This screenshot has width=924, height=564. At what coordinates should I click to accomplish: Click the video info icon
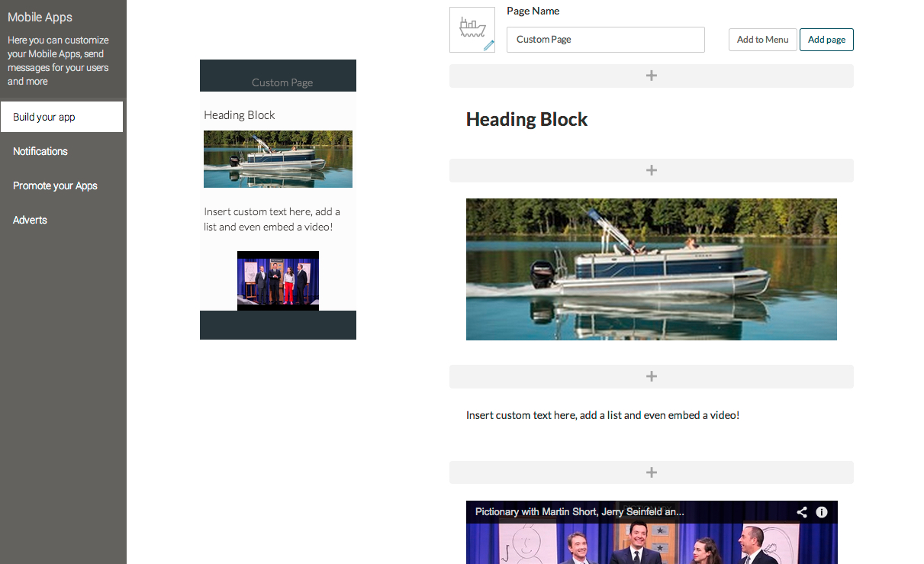pyautogui.click(x=822, y=512)
